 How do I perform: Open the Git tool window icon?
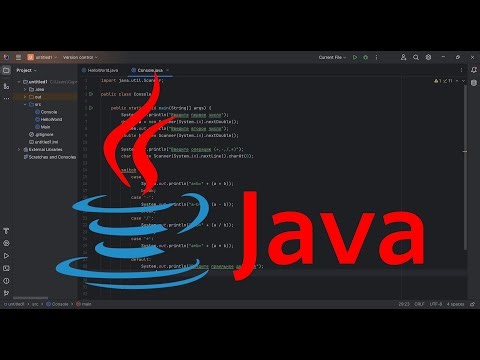[x=6, y=293]
